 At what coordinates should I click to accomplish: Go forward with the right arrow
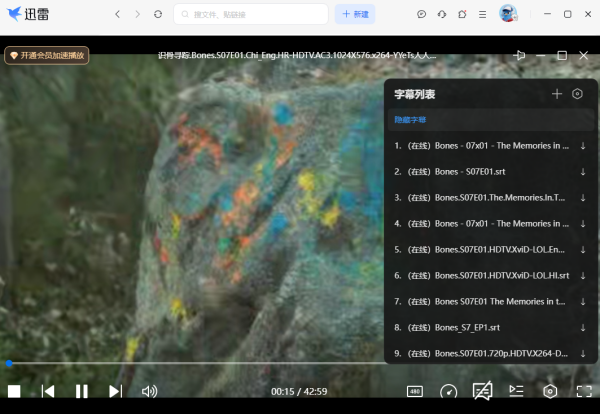point(137,14)
